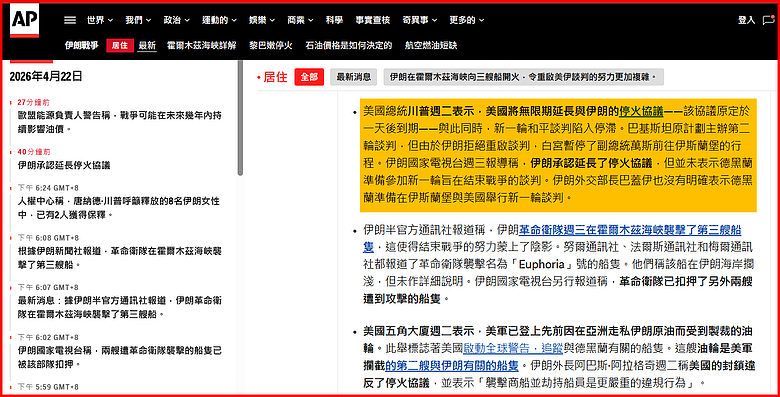Open the 伊朗承認延長停火協議 sidebar update

pyautogui.click(x=64, y=165)
